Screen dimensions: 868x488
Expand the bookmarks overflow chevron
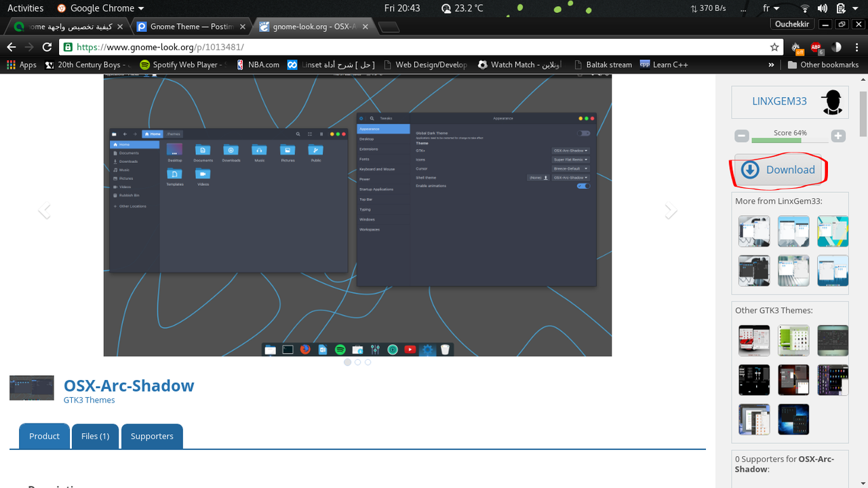[x=771, y=64]
